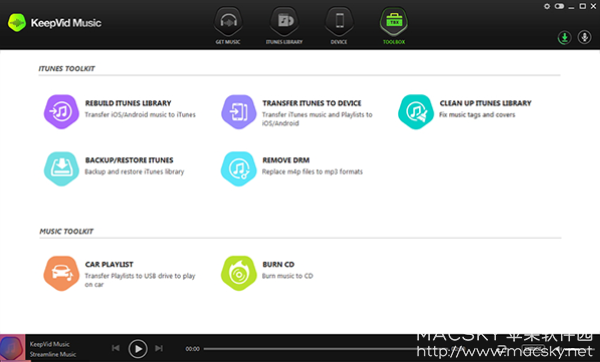
Task: Skip to next track
Action: 159,348
